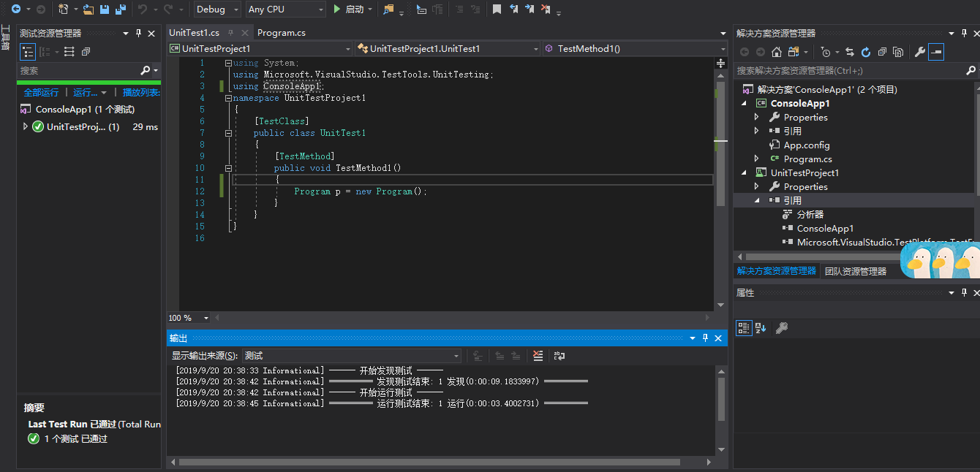Collapse TestMethod1 method outline on line 10

click(228, 168)
